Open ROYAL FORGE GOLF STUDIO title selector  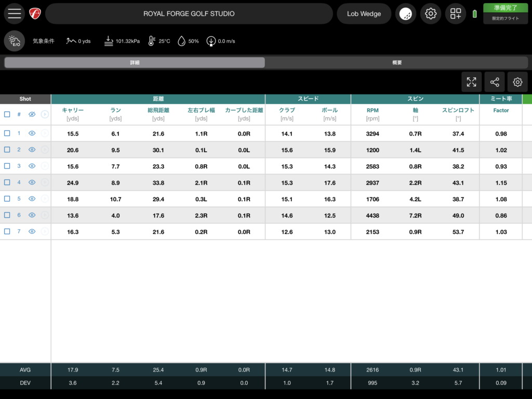(189, 14)
